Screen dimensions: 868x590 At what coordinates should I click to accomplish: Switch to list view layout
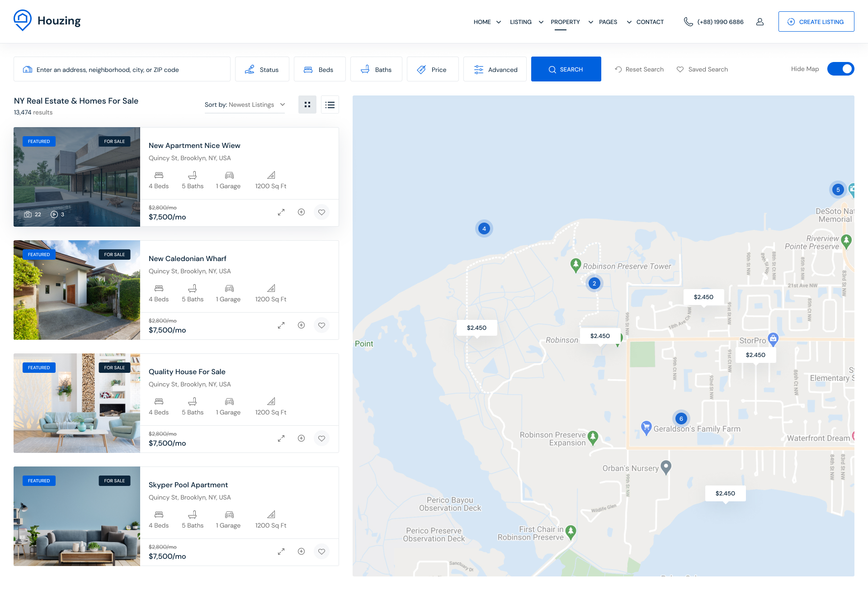330,105
